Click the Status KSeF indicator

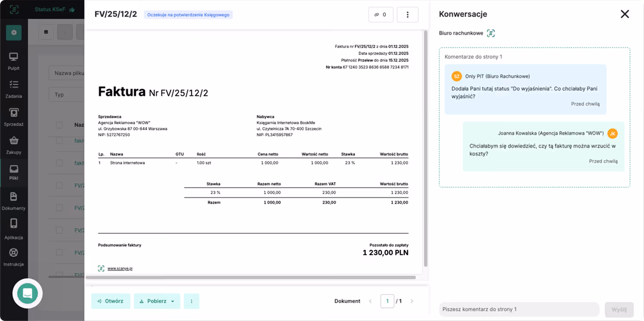pos(55,9)
